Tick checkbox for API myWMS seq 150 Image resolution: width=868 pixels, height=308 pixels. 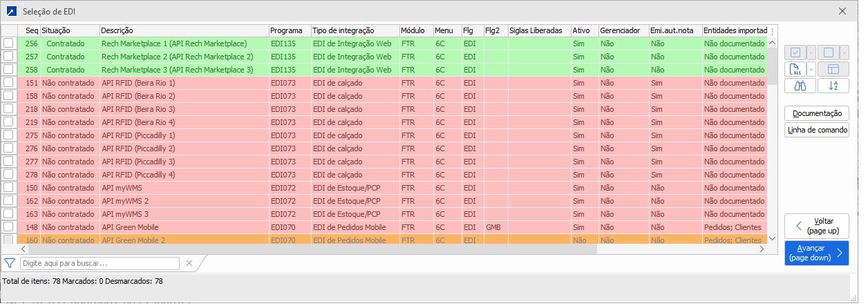click(8, 188)
